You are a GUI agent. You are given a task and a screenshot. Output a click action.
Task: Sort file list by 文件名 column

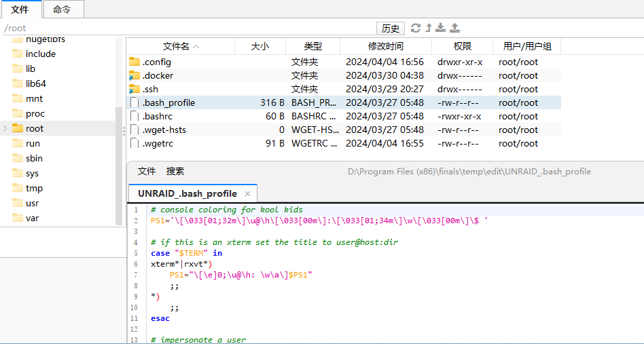[180, 46]
